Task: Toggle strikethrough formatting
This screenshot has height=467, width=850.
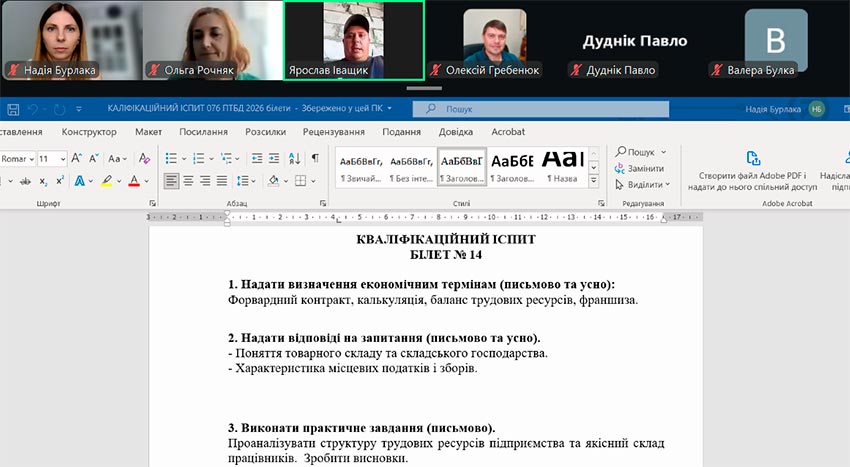Action: tap(25, 181)
